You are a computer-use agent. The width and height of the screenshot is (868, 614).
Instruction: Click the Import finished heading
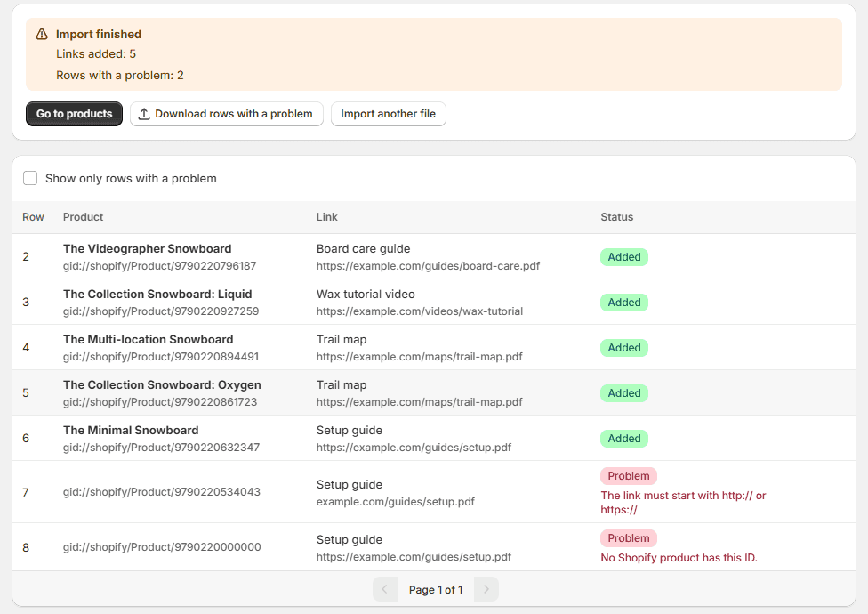click(99, 35)
